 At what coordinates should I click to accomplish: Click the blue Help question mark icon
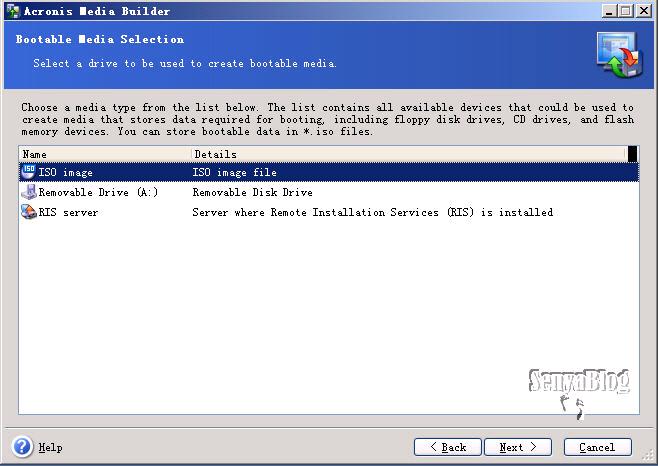pyautogui.click(x=22, y=446)
